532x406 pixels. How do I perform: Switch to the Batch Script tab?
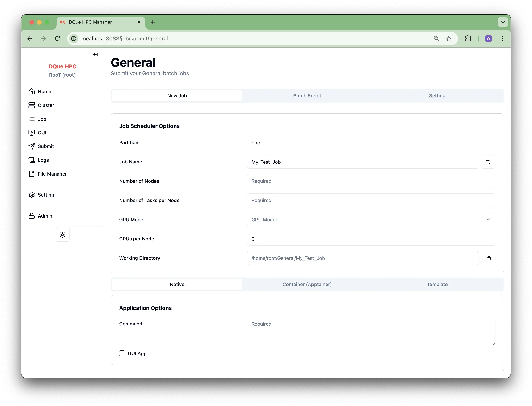[307, 95]
